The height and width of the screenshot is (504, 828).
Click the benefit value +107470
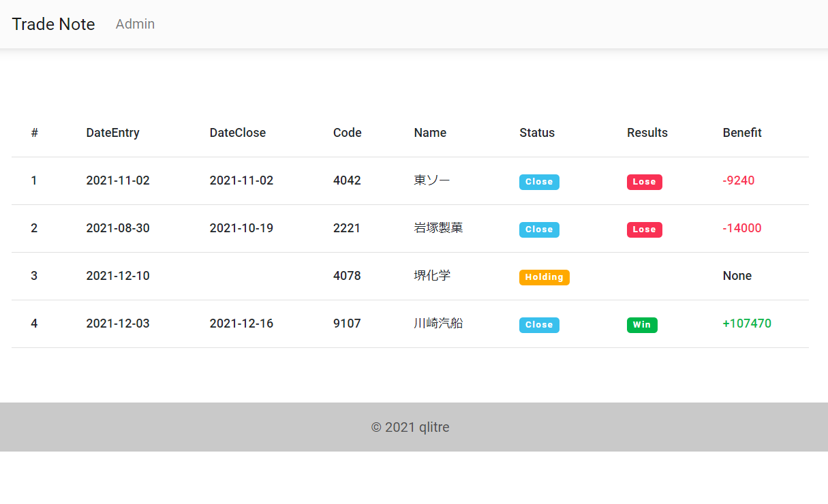pos(747,324)
